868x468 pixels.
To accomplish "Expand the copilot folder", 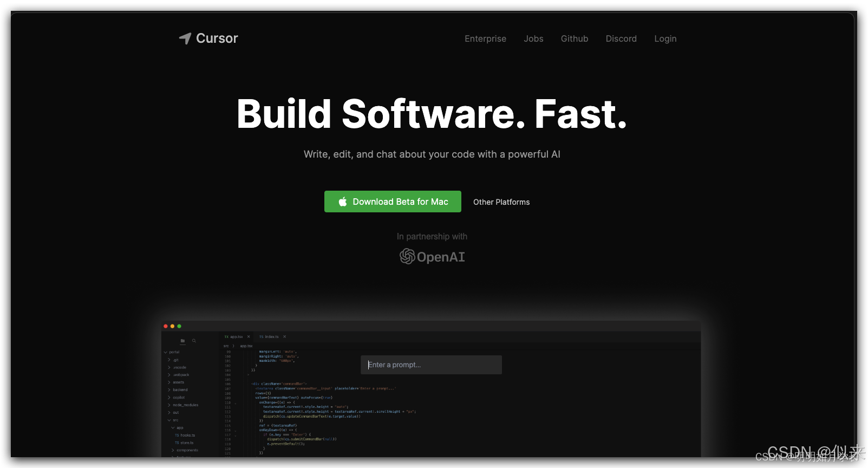I will click(x=177, y=398).
